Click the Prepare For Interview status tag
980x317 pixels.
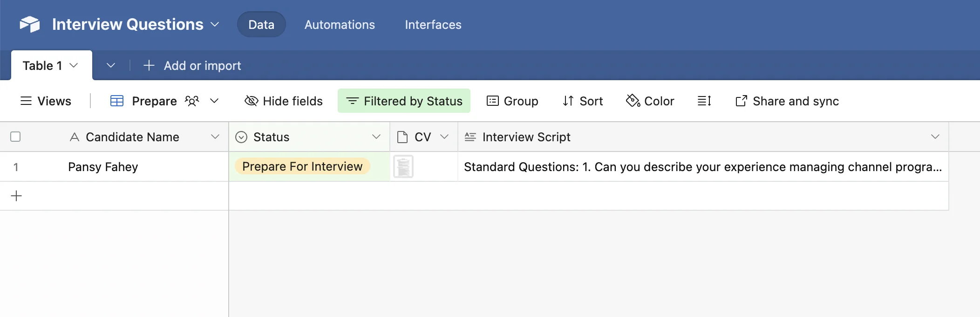coord(302,166)
